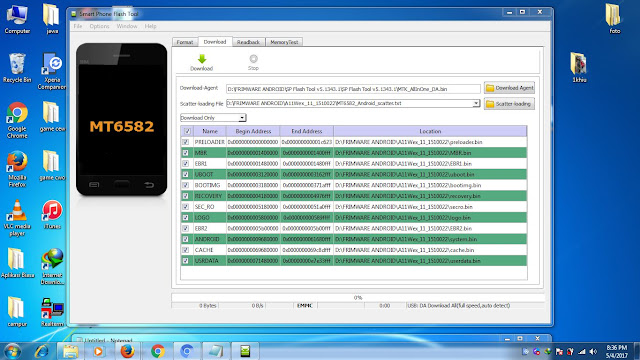The width and height of the screenshot is (640, 360).
Task: Click the Download Agent browse button
Action: point(509,88)
